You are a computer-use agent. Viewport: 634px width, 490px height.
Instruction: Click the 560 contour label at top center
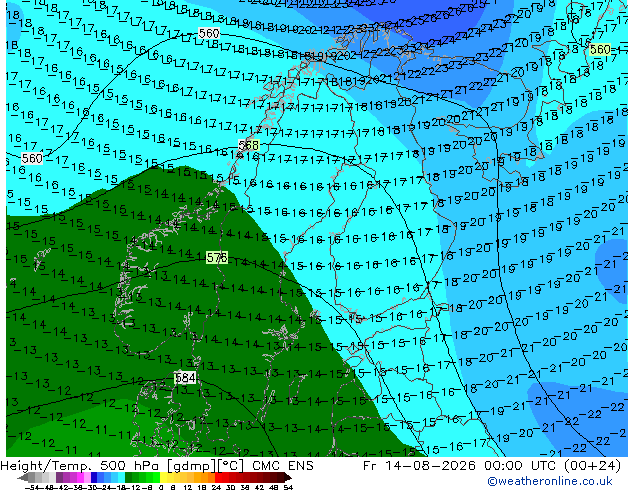click(x=209, y=33)
